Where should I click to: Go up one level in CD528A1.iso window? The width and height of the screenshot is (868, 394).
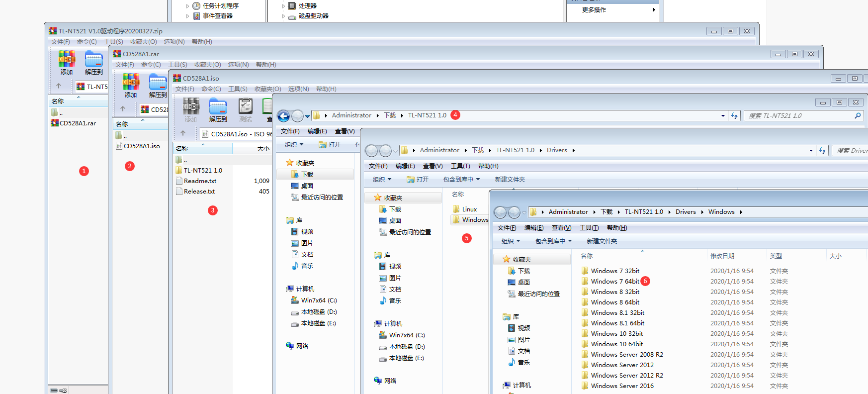point(183,133)
